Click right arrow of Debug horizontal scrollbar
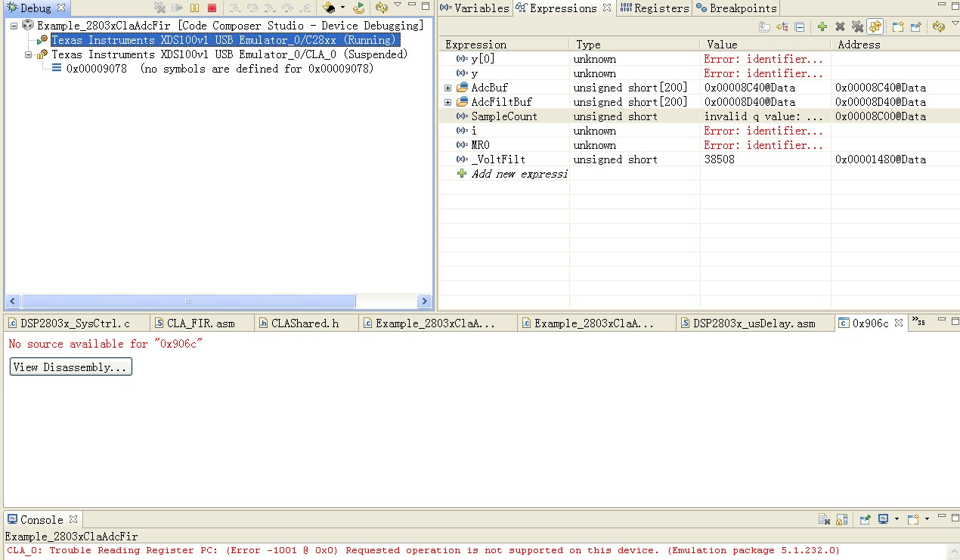Viewport: 960px width, 560px height. pyautogui.click(x=424, y=302)
